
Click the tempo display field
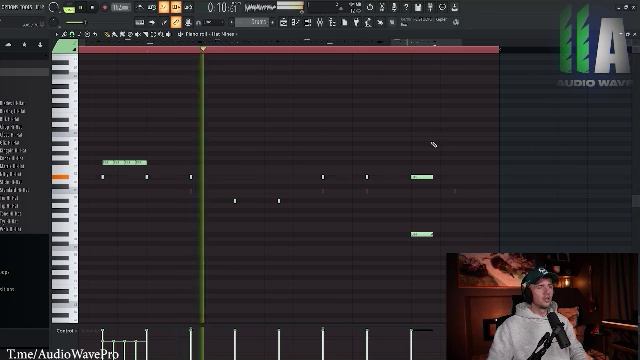point(120,7)
